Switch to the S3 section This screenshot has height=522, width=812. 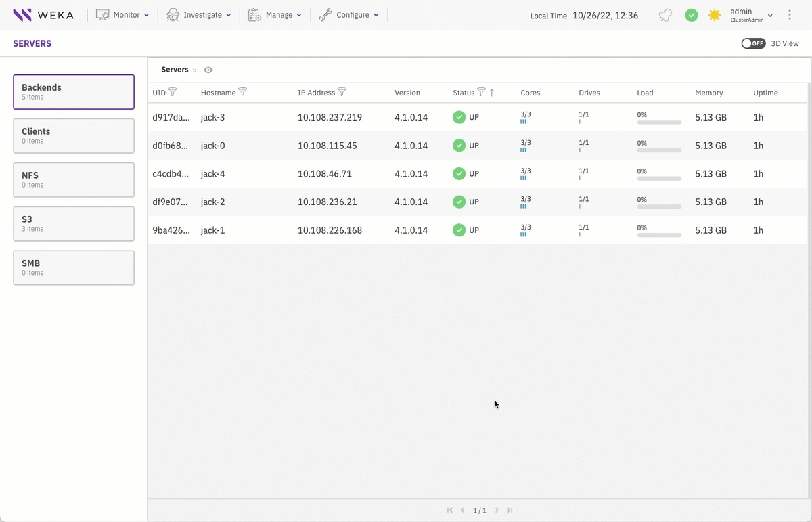click(x=73, y=223)
